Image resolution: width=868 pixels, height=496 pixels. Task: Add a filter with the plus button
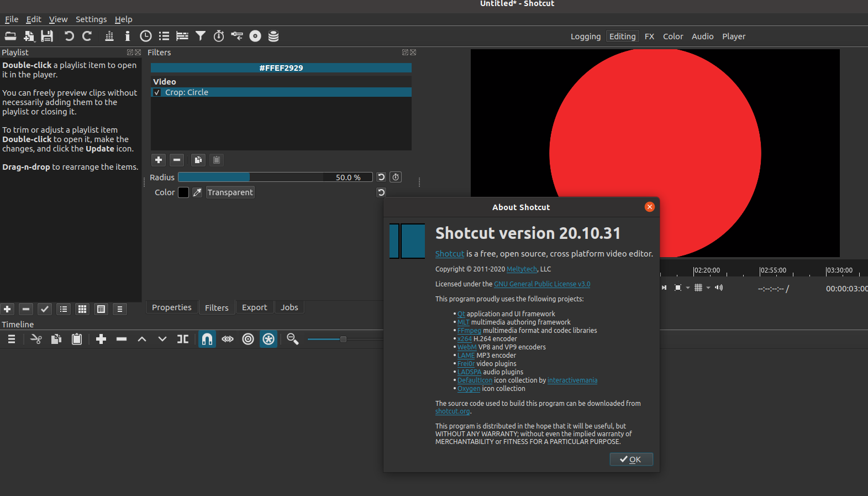159,160
